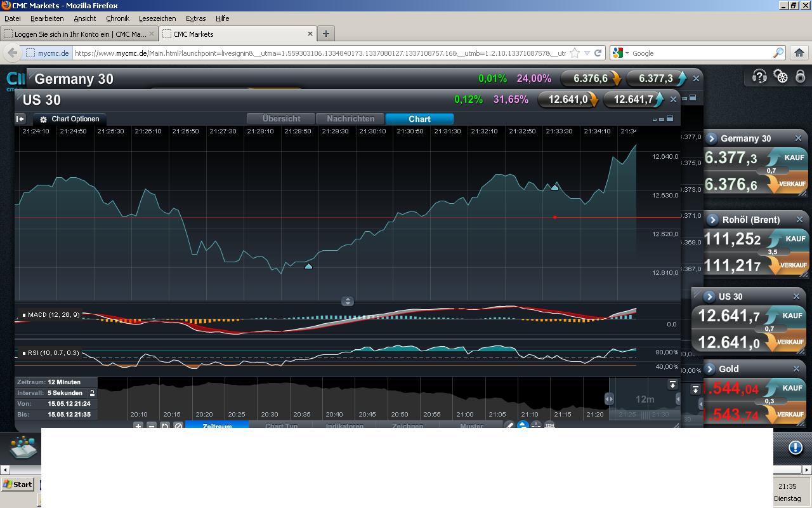812x508 pixels.
Task: Close the US 30 price tile
Action: (796, 297)
